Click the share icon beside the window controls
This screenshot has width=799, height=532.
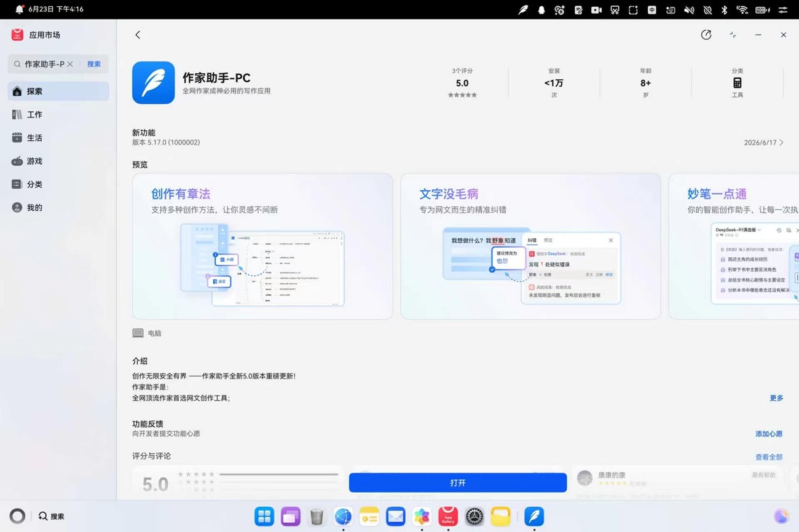[706, 35]
